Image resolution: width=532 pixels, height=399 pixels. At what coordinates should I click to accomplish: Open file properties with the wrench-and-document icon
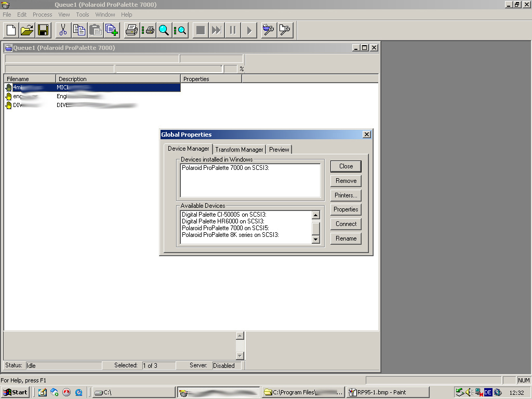[285, 30]
